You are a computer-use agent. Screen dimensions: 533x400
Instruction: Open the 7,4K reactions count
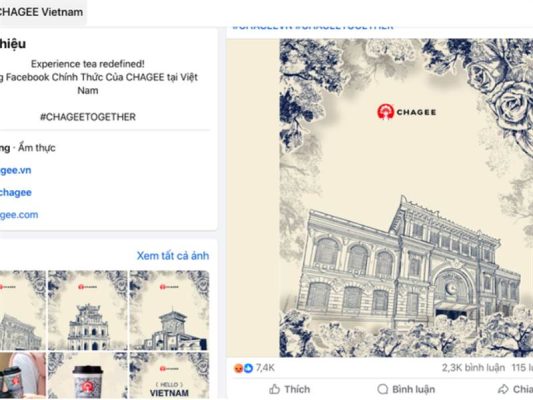265,368
